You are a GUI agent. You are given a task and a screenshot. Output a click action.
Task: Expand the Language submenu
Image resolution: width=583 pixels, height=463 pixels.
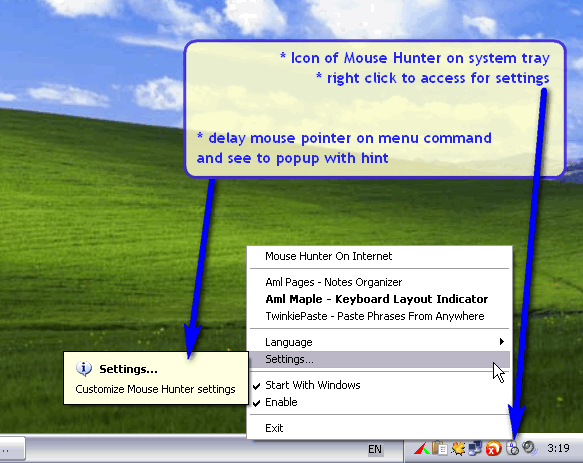click(379, 342)
